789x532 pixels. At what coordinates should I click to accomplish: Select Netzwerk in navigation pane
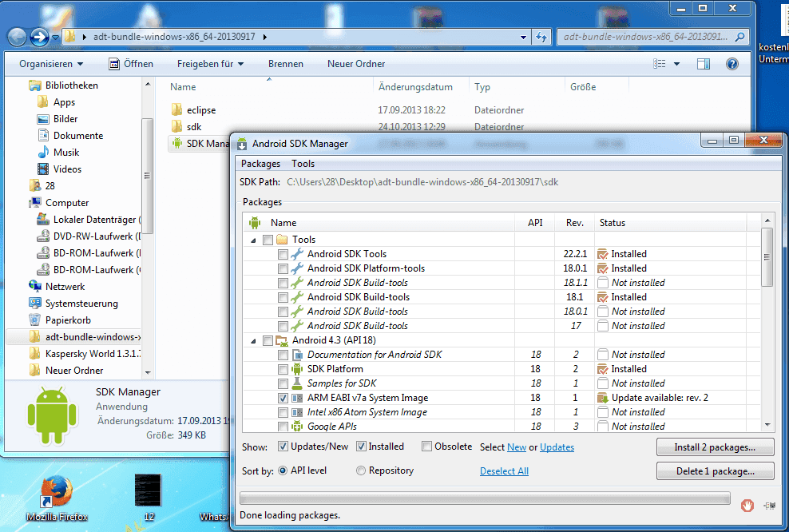(65, 287)
